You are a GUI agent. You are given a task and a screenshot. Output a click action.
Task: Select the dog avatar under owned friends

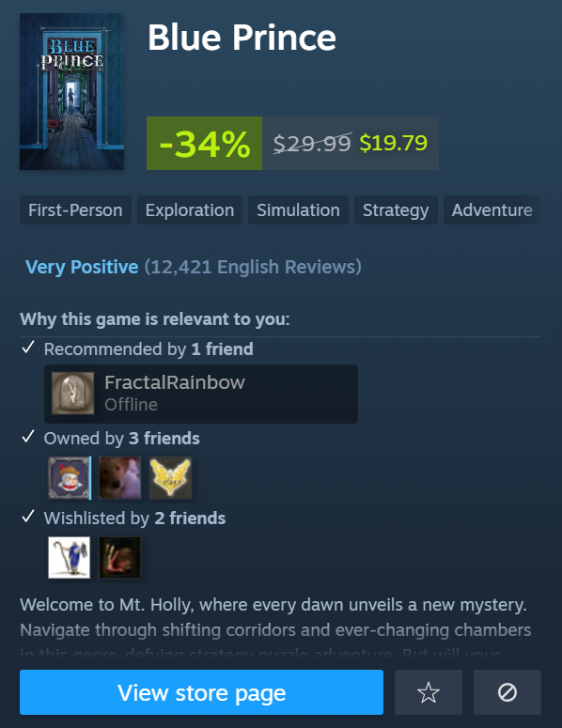coord(120,478)
